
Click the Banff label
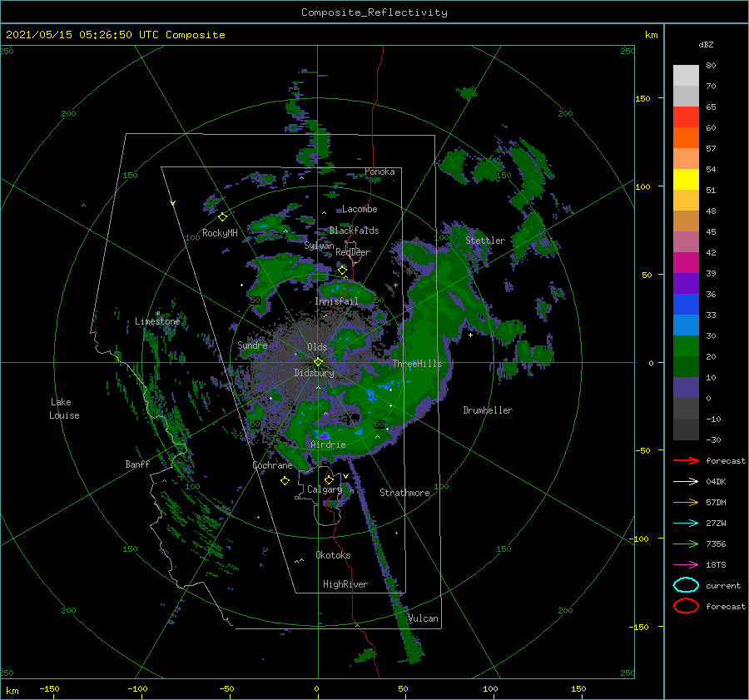tap(137, 464)
